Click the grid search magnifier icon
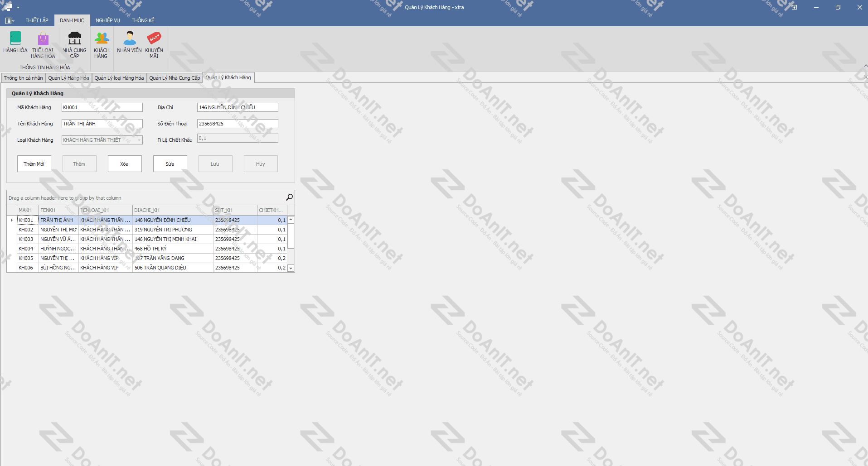The image size is (868, 466). [x=289, y=197]
